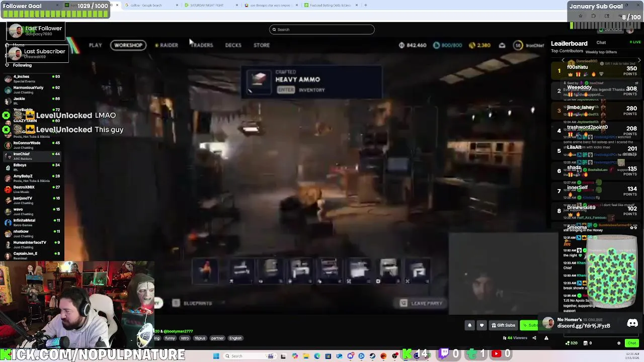Open Task View from the taskbar

click(283, 356)
